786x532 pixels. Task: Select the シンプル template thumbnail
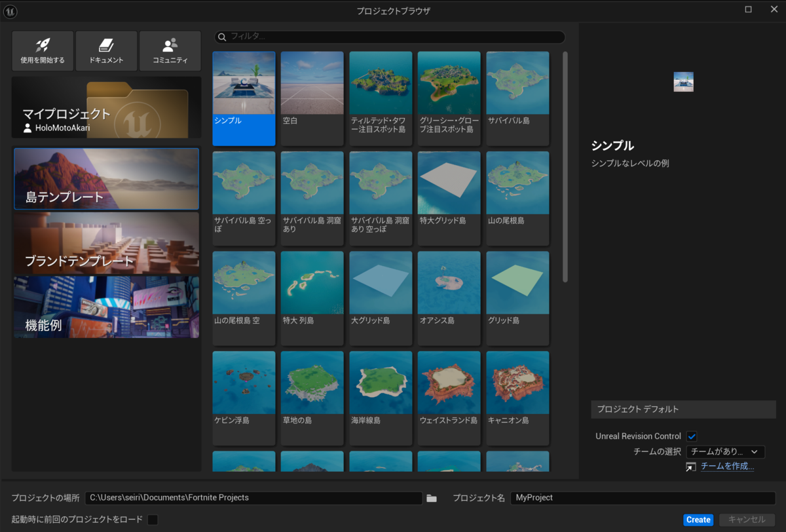point(244,98)
